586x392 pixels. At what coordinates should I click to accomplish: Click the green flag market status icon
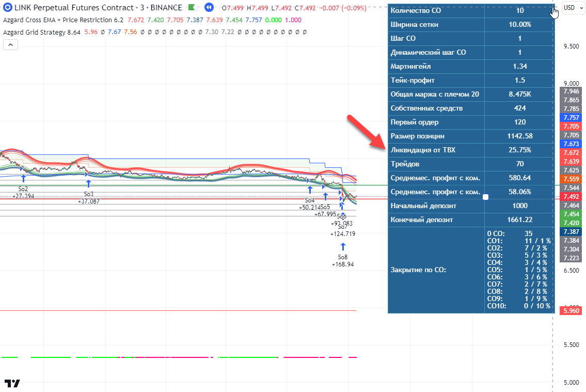192,7
